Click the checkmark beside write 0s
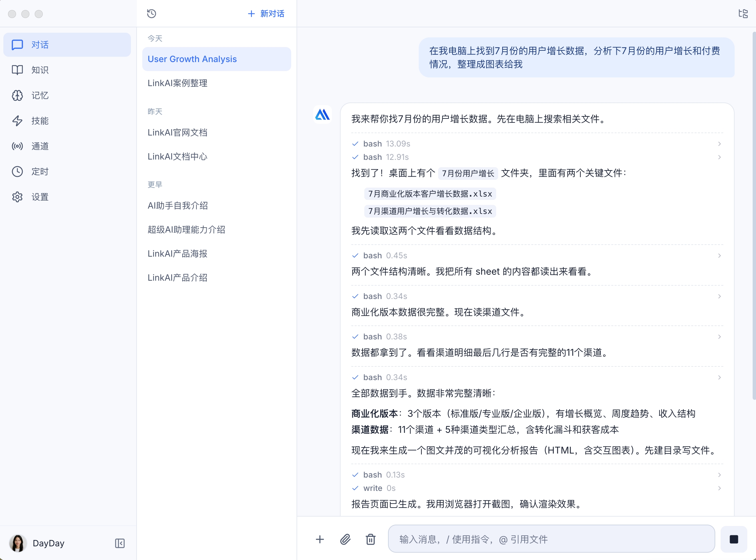This screenshot has width=756, height=560. click(x=355, y=488)
